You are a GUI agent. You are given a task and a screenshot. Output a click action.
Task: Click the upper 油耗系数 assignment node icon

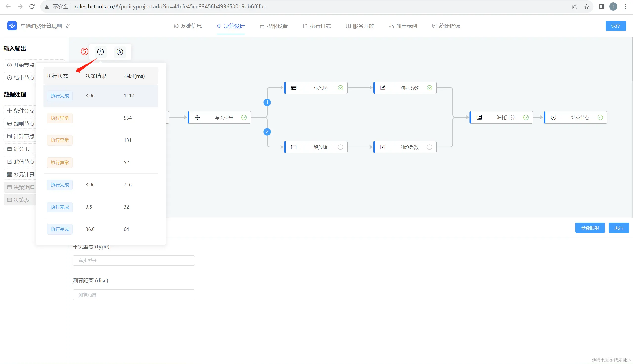point(383,88)
